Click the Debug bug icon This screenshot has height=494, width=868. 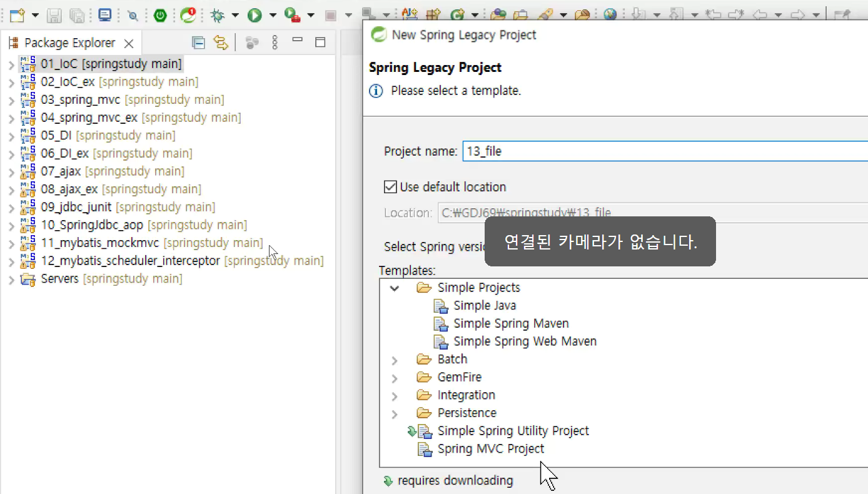pyautogui.click(x=218, y=15)
